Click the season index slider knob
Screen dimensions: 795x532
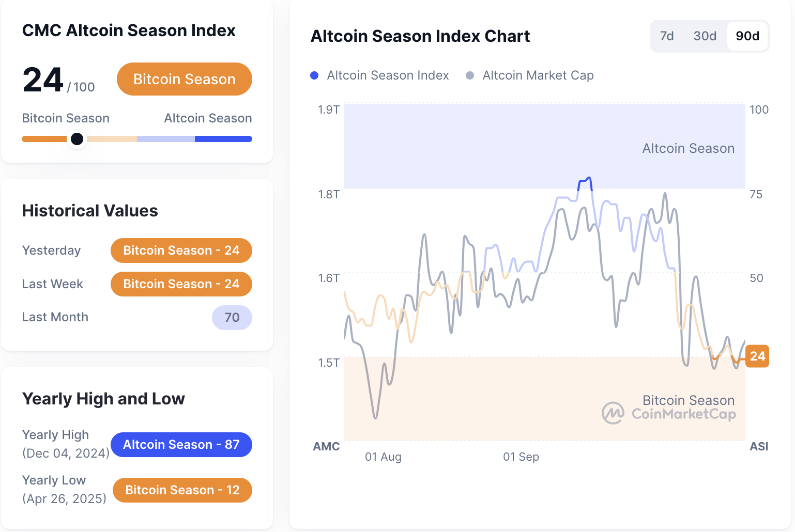click(x=77, y=139)
